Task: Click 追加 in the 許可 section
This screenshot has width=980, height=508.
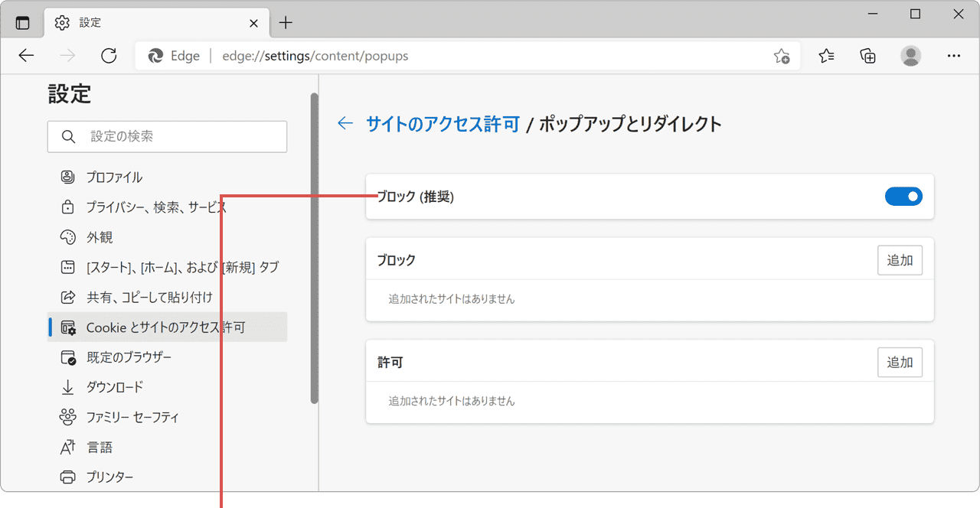Action: pos(900,362)
